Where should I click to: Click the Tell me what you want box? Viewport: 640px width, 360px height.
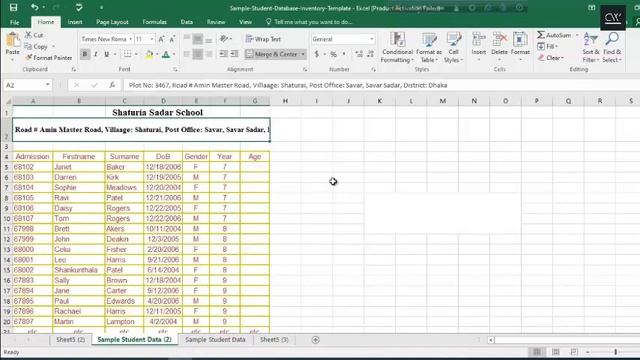coord(309,22)
